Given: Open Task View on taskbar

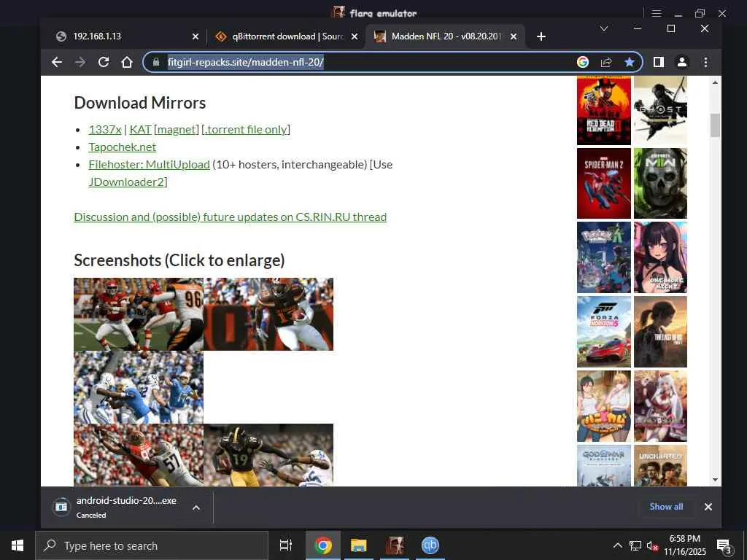Looking at the screenshot, I should point(286,545).
